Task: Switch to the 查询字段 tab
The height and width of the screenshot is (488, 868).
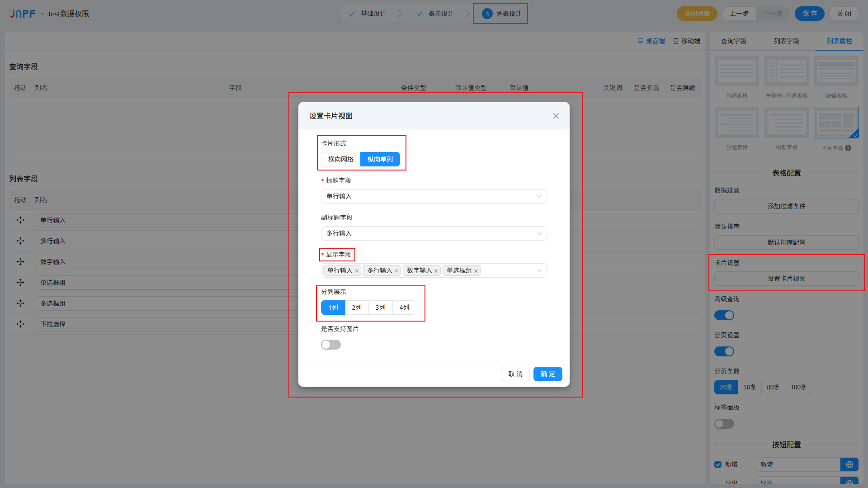Action: tap(733, 41)
